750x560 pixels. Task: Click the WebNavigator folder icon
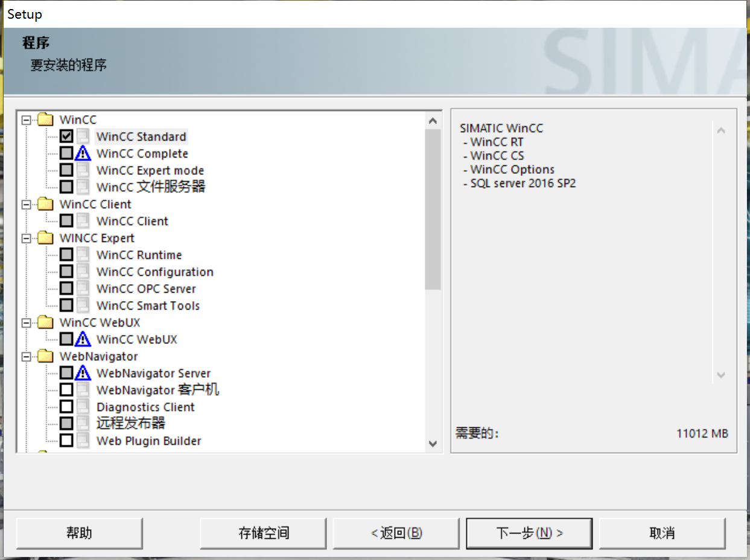46,356
